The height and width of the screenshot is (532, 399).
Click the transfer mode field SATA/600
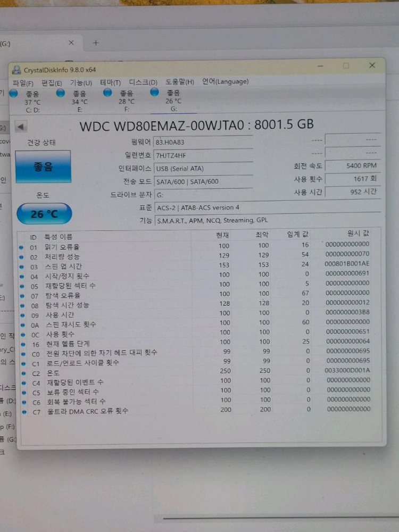[203, 181]
